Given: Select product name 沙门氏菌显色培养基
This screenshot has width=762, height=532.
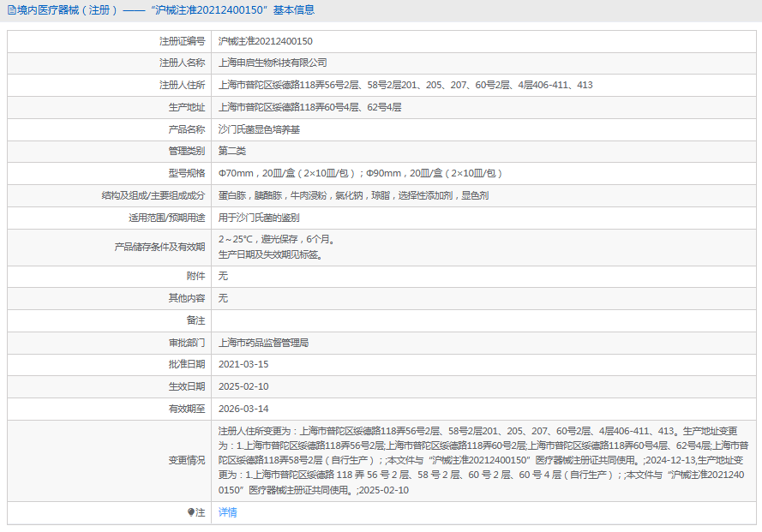Looking at the screenshot, I should coord(259,129).
